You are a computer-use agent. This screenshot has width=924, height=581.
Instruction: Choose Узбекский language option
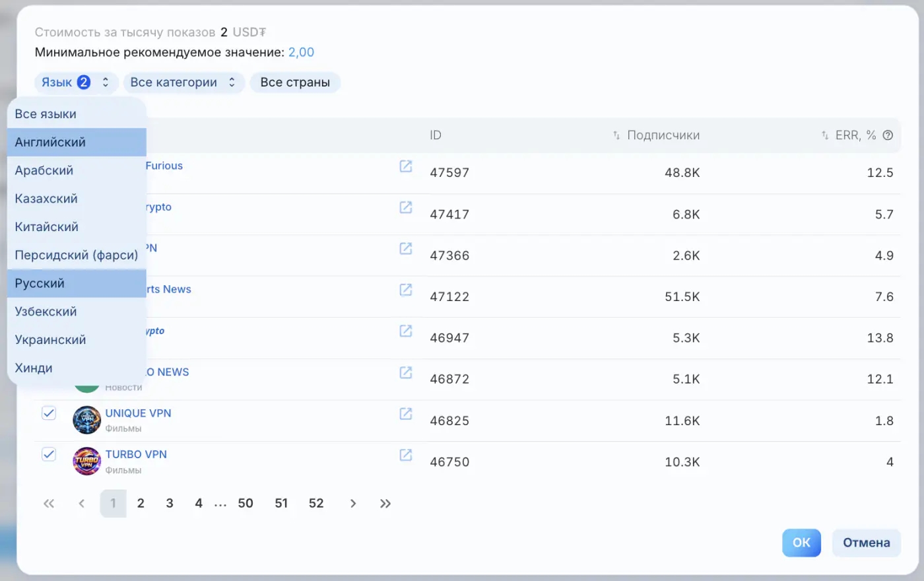[x=77, y=312]
